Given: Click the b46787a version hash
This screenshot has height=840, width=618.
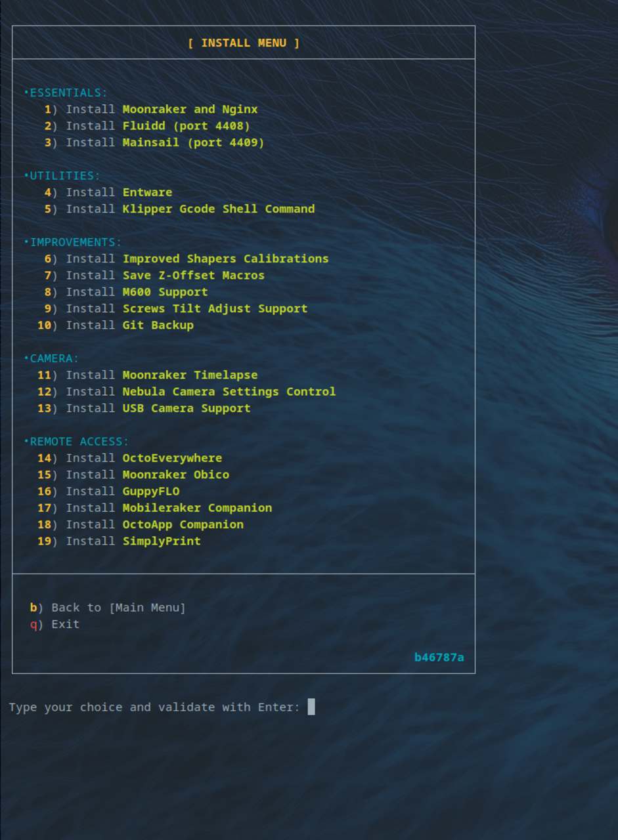Looking at the screenshot, I should tap(439, 657).
